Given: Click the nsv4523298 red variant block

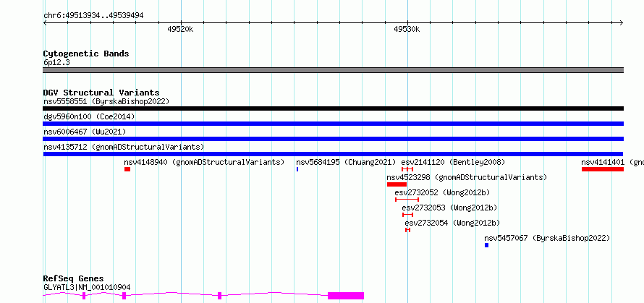Looking at the screenshot, I should coord(397,184).
